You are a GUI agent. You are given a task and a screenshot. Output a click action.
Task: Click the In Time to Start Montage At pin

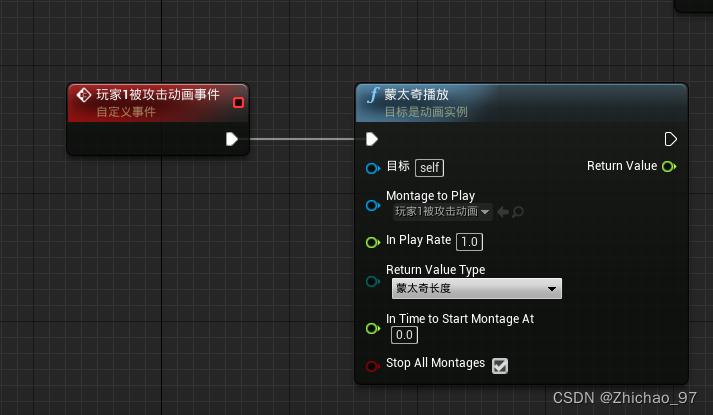(x=373, y=328)
